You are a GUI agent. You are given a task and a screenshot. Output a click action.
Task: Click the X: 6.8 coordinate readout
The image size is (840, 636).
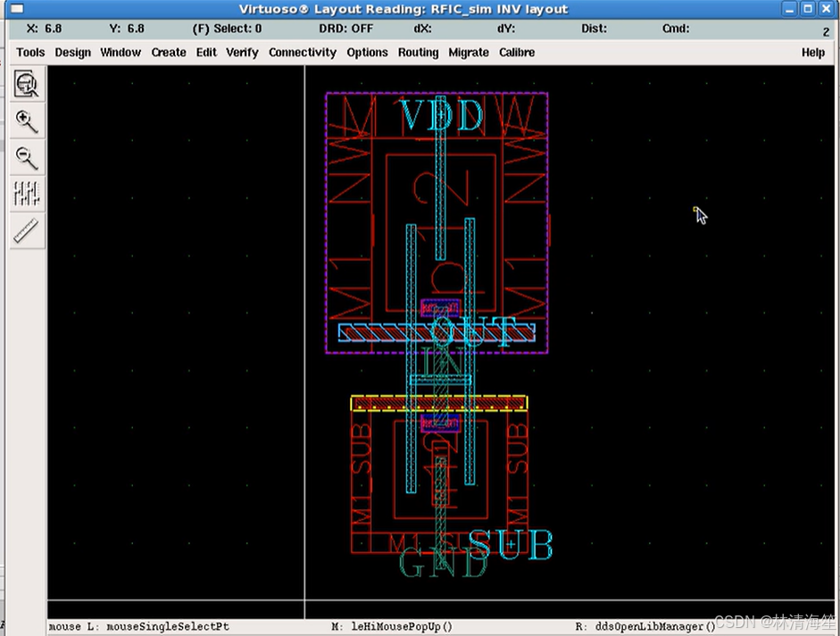pos(44,29)
